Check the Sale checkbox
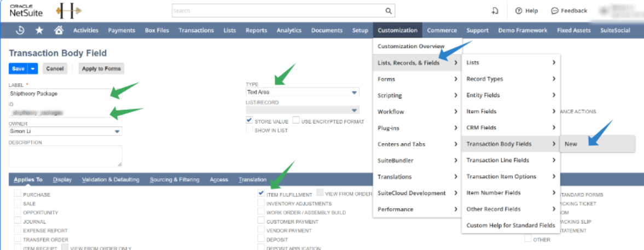 18,203
